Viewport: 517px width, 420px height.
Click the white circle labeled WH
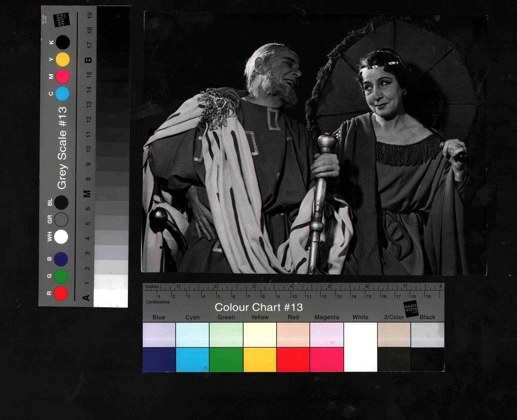coord(61,237)
